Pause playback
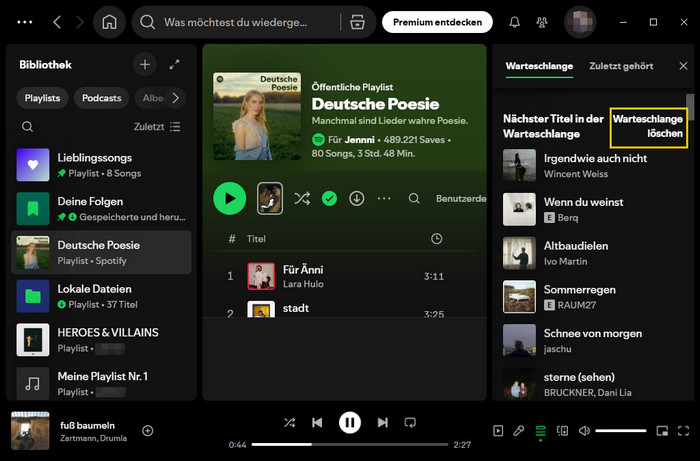 coord(350,423)
